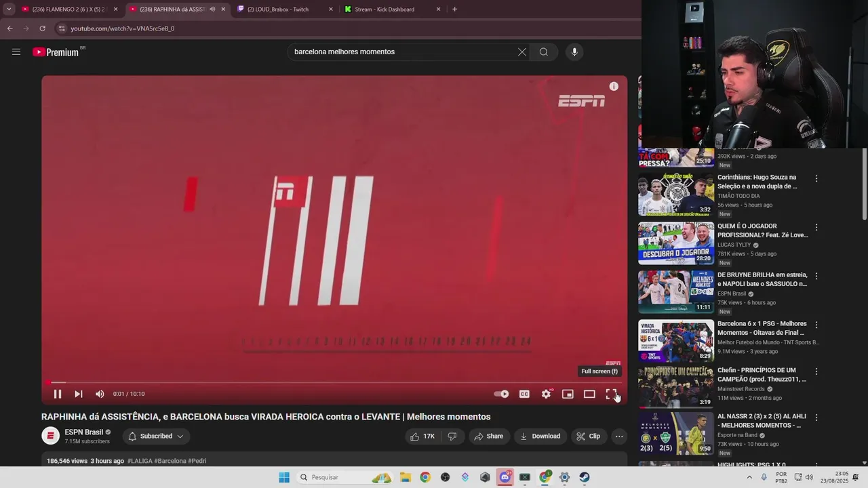Screen dimensions: 868x488
Task: Click the #Barcelona hashtag link
Action: pos(170,461)
